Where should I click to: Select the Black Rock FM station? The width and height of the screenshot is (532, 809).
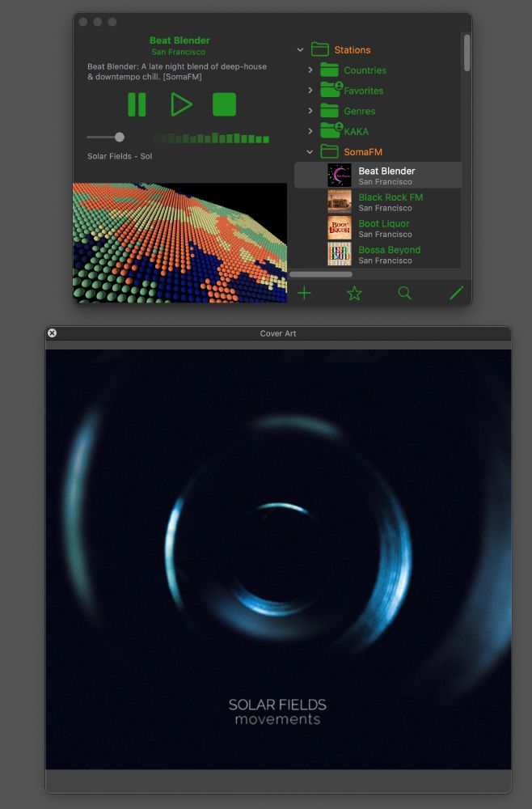(x=378, y=201)
